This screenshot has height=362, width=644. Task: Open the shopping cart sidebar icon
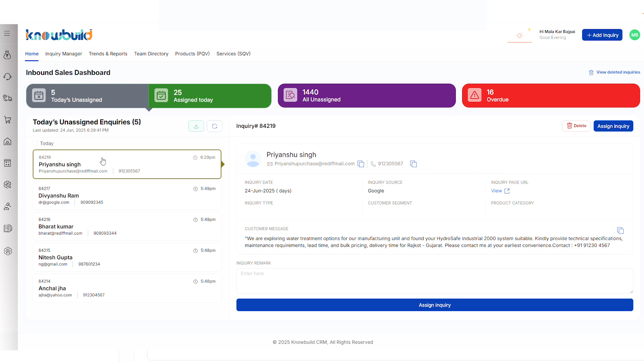(8, 120)
